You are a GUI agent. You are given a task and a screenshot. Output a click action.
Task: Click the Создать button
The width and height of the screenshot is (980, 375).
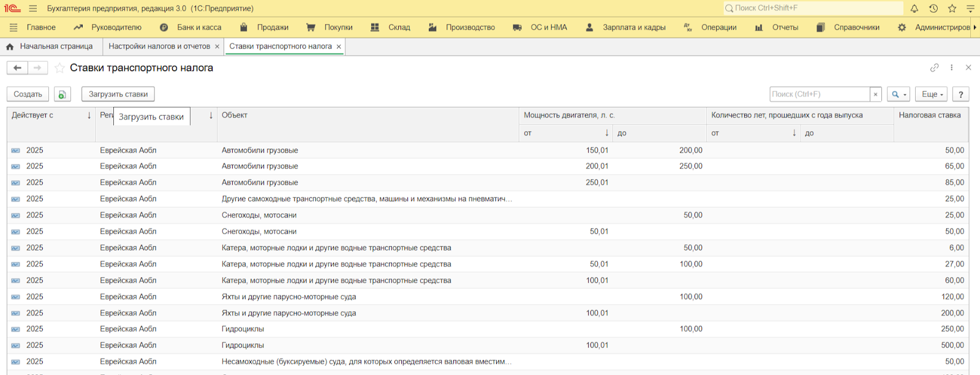28,94
